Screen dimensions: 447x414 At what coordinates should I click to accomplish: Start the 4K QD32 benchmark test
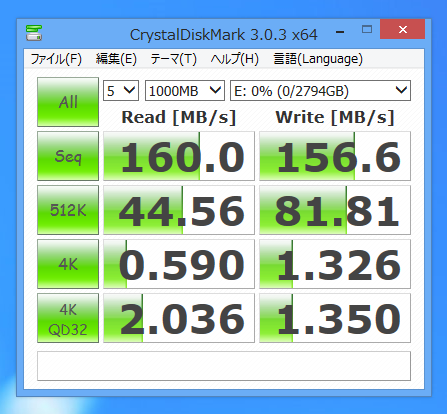68,318
